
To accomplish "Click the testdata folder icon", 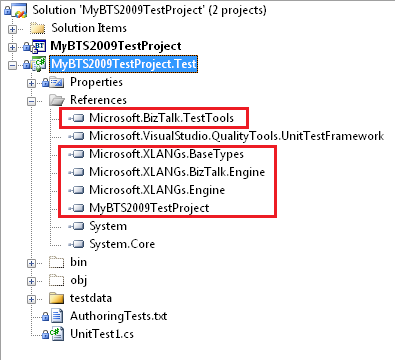I will tap(56, 298).
